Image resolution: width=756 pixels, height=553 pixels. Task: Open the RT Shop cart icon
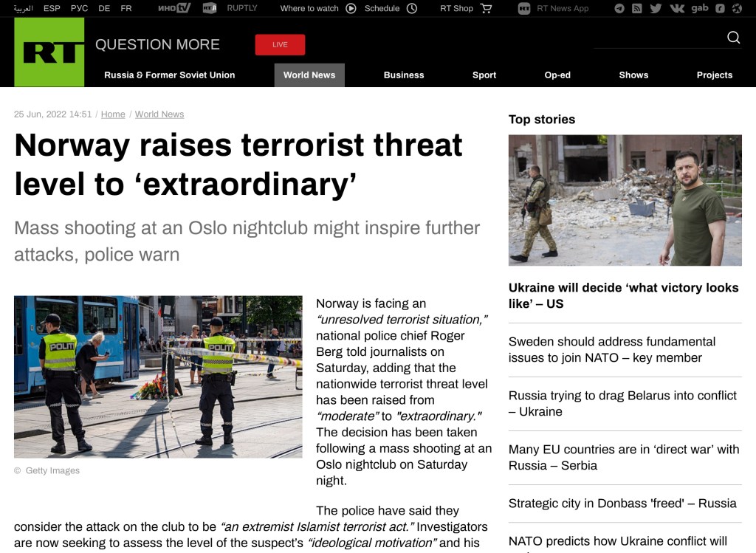tap(486, 9)
